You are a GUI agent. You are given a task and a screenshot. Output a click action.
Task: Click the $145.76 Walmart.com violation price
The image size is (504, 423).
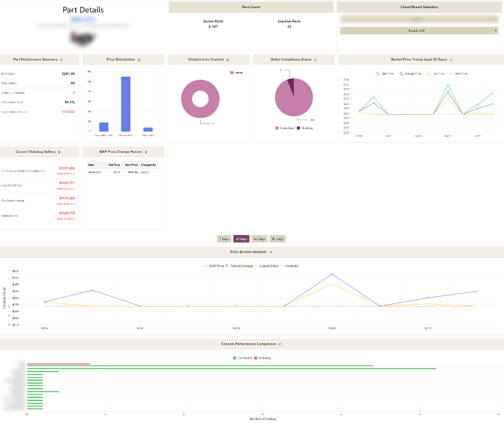coord(67,213)
